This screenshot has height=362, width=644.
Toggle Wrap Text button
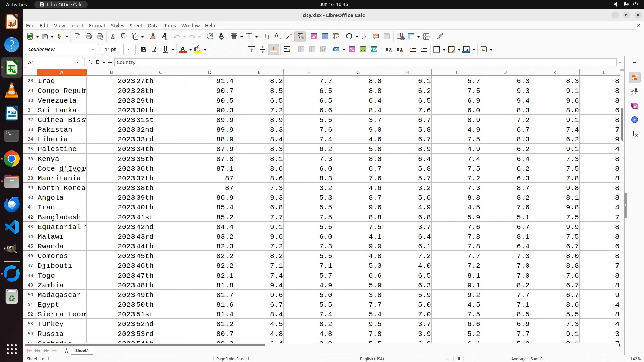click(x=287, y=50)
